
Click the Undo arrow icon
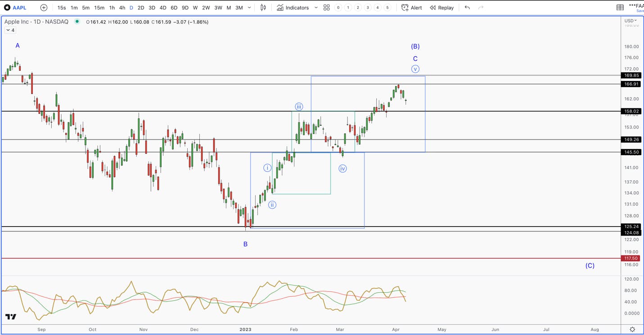[x=467, y=8]
